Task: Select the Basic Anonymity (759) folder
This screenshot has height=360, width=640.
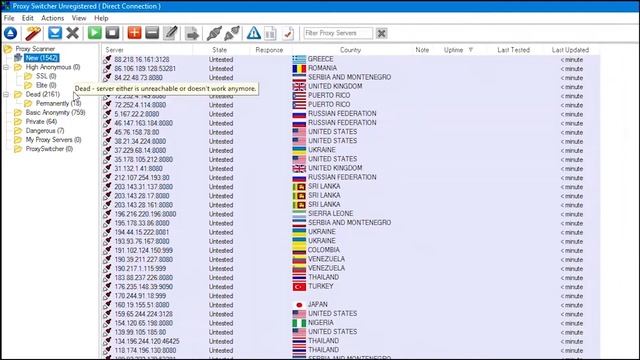Action: pyautogui.click(x=56, y=112)
